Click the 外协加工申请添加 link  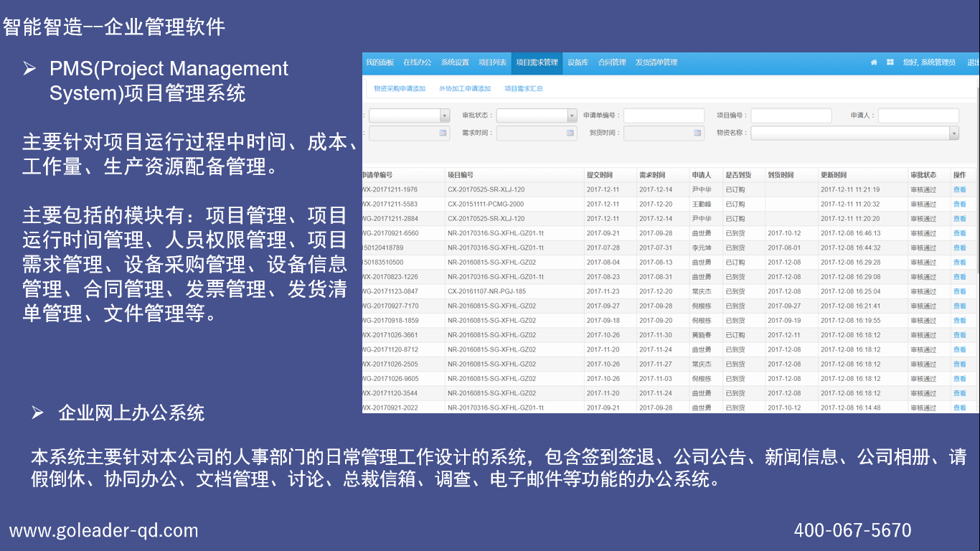pyautogui.click(x=465, y=89)
